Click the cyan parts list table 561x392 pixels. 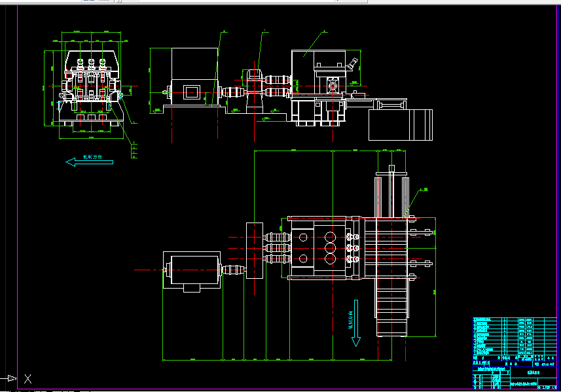click(x=515, y=339)
